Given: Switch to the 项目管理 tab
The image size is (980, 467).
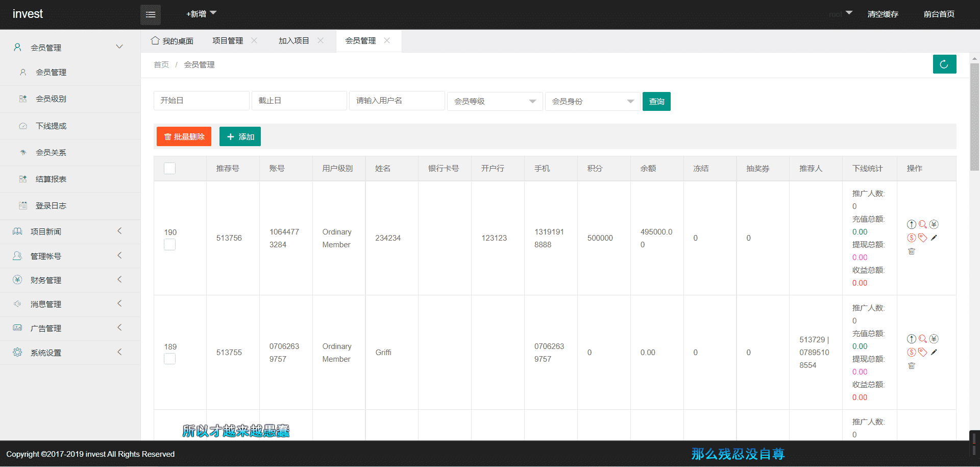Looking at the screenshot, I should click(x=228, y=41).
